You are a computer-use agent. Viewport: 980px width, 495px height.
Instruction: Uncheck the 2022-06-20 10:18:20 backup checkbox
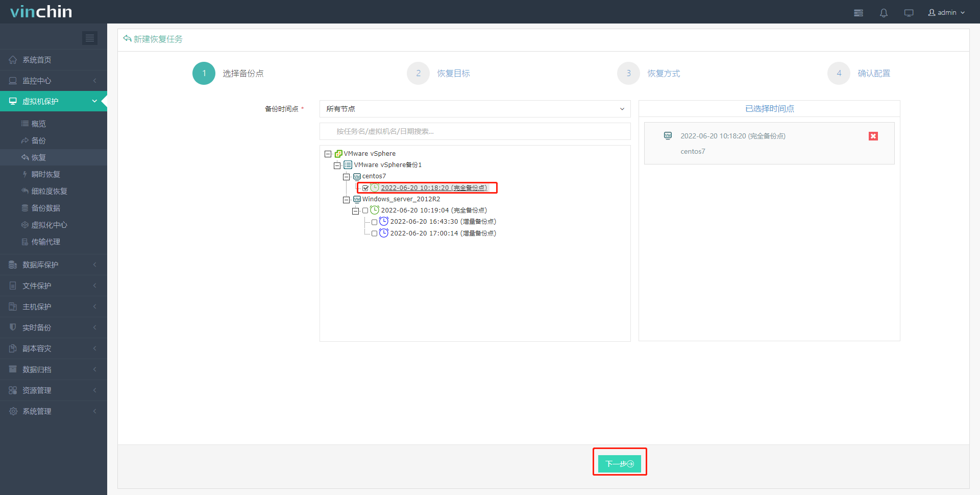pyautogui.click(x=365, y=188)
